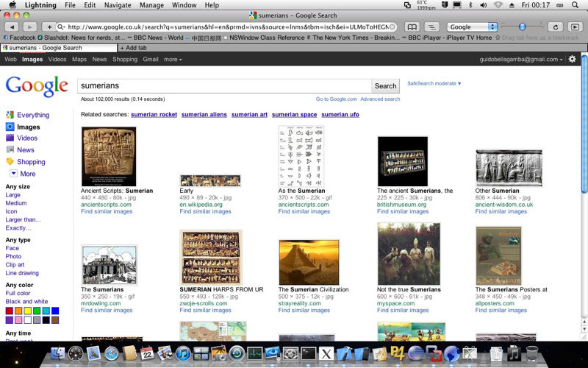The height and width of the screenshot is (368, 588).
Task: Go forward using the browser forward arrow
Action: pos(30,27)
